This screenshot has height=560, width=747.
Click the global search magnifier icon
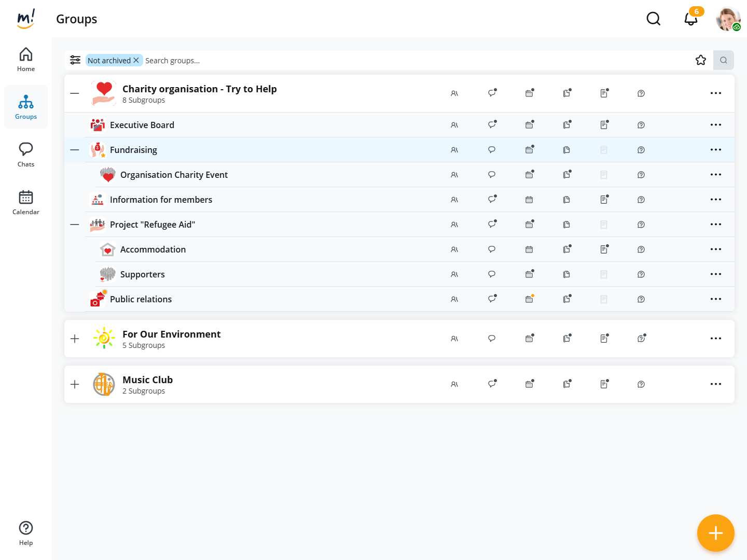click(654, 19)
